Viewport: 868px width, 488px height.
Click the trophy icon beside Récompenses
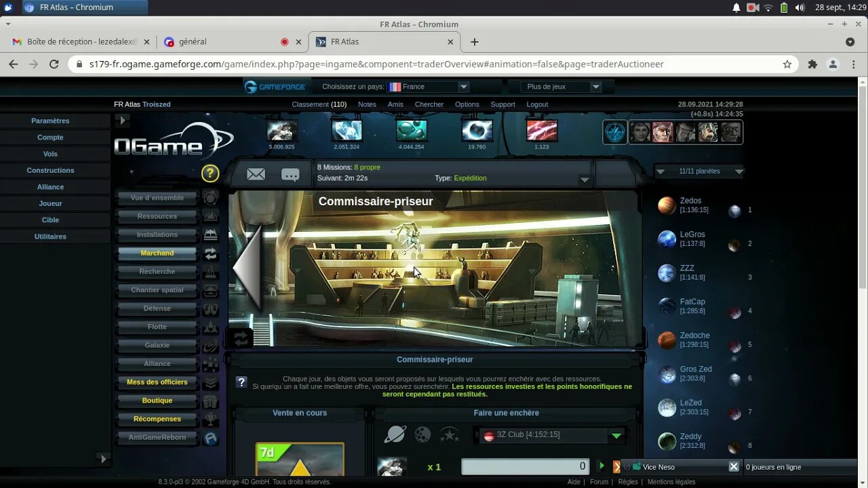coord(211,419)
